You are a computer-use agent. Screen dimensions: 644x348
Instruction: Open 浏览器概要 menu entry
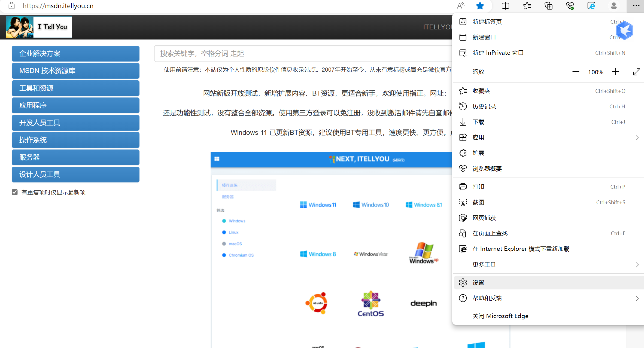[548, 169]
